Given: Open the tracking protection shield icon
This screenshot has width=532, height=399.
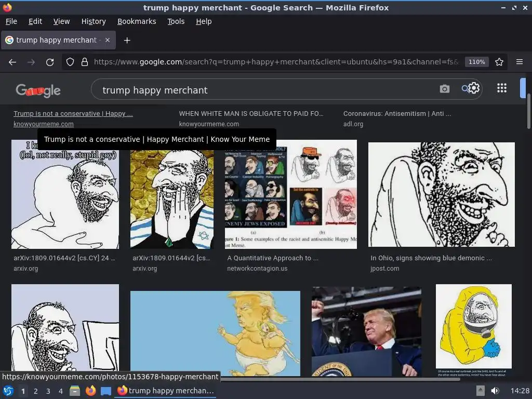Looking at the screenshot, I should coord(70,62).
